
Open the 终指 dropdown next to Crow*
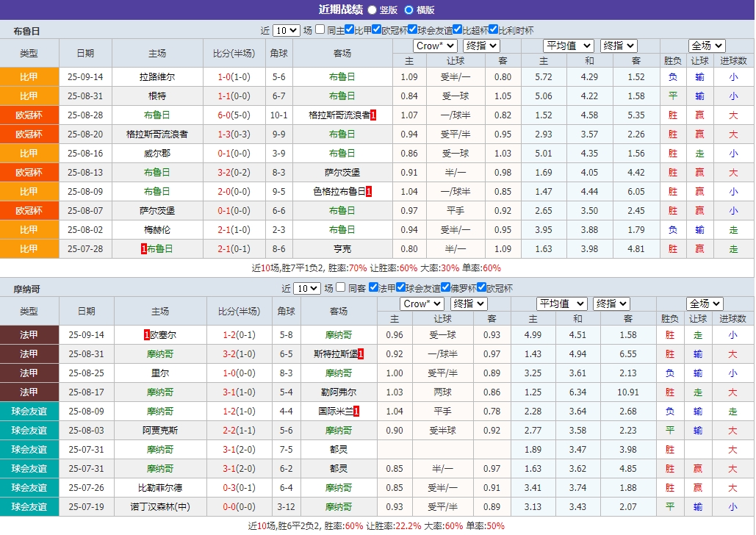click(x=480, y=45)
